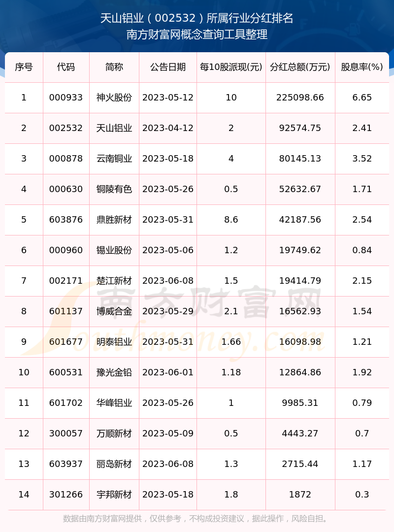The height and width of the screenshot is (532, 394).
Task: Select stock code 000878
Action: (x=66, y=159)
